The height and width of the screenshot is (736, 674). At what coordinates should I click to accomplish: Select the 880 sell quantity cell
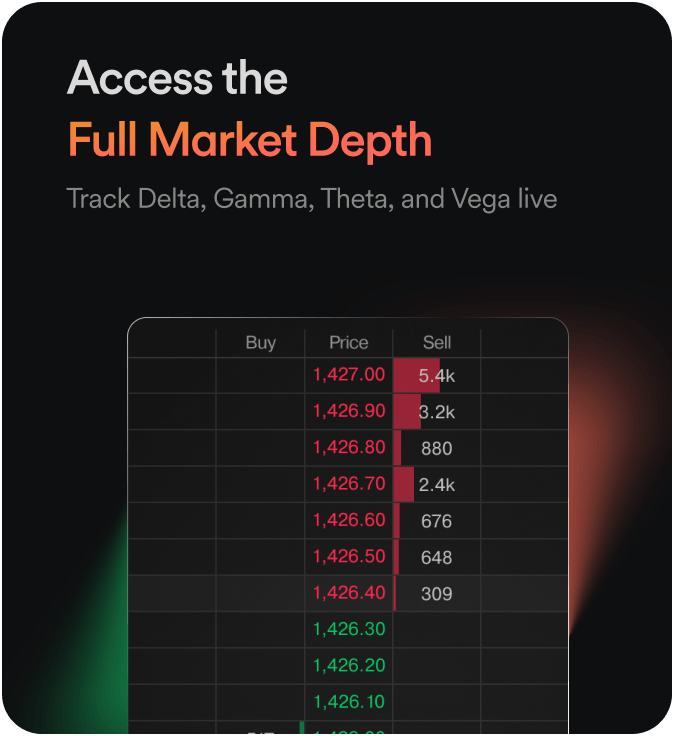point(436,448)
